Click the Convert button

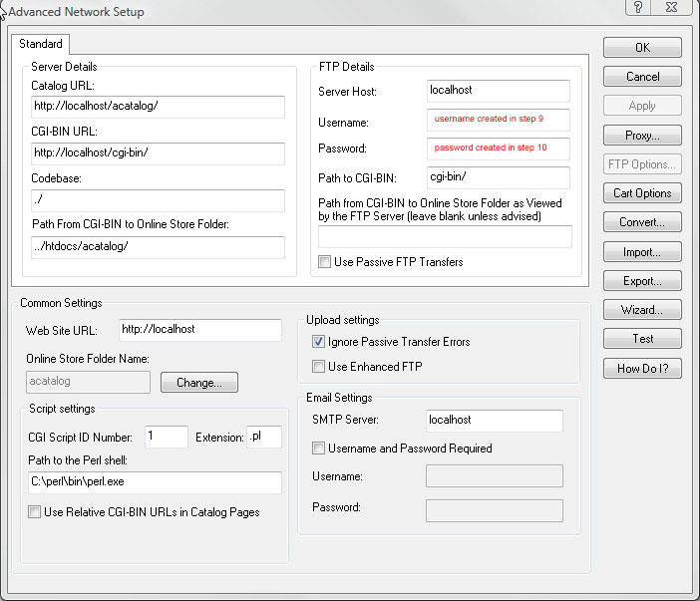642,222
